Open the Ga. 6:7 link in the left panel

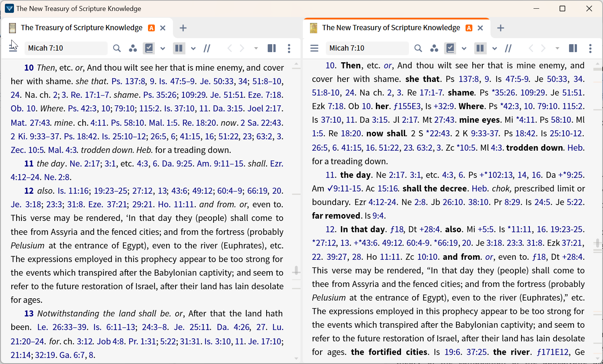pyautogui.click(x=72, y=355)
